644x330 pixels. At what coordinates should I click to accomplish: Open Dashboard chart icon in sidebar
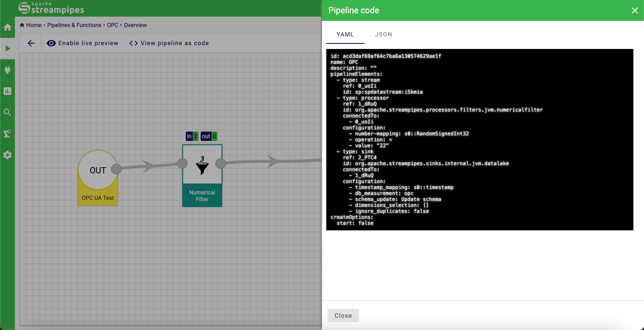[x=7, y=91]
